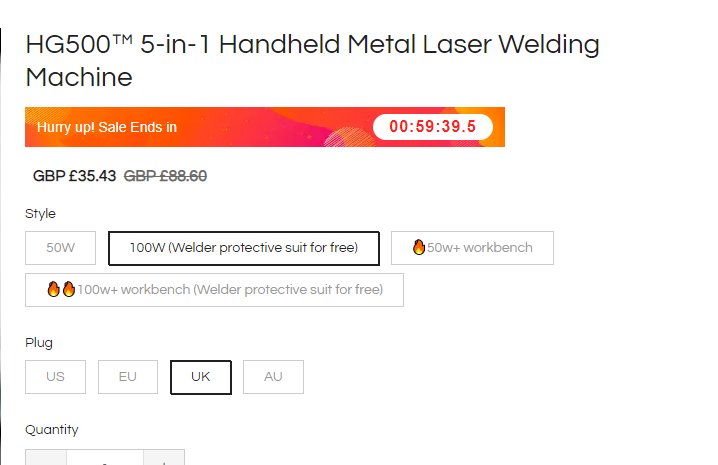The image size is (718, 465).
Task: Select the US plug option
Action: [x=55, y=377]
